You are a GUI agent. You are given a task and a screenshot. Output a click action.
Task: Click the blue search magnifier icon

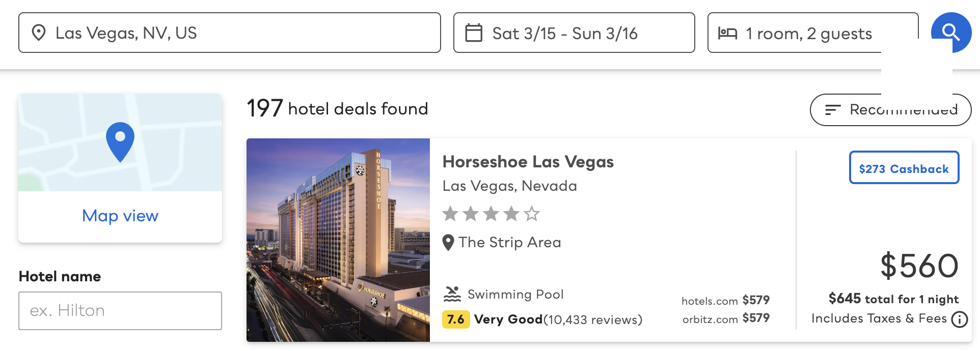950,32
